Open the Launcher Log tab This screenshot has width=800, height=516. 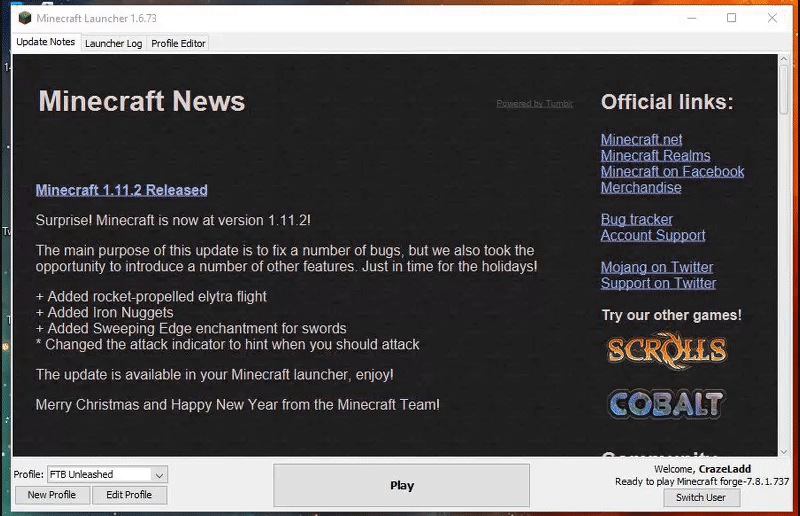(x=113, y=43)
